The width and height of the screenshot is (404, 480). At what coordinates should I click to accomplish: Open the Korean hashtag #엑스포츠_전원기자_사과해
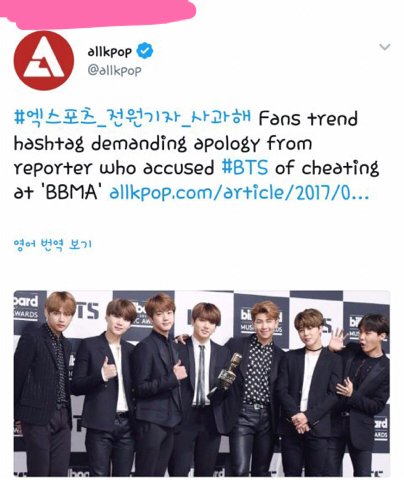(x=133, y=118)
